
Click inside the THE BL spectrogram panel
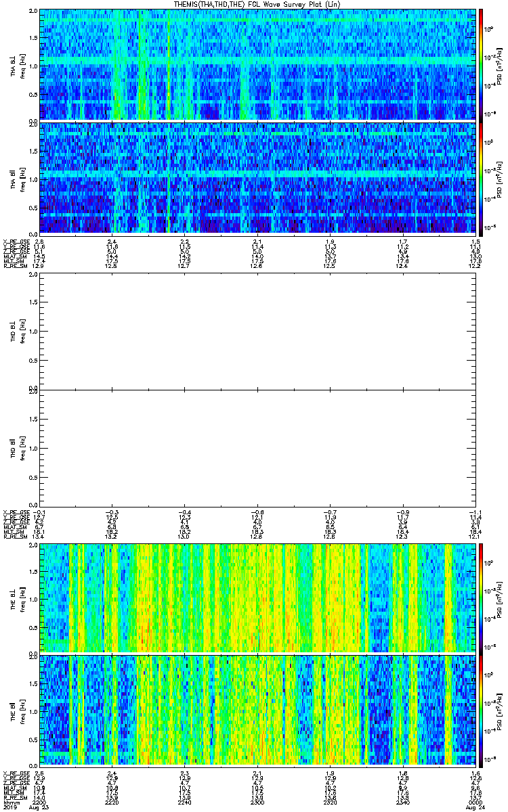pyautogui.click(x=257, y=598)
